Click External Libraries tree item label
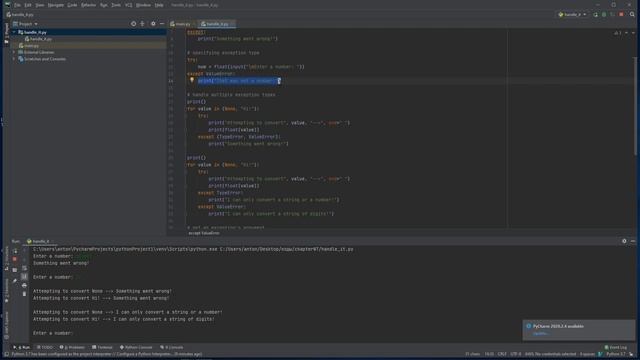The image size is (640, 360). click(39, 52)
